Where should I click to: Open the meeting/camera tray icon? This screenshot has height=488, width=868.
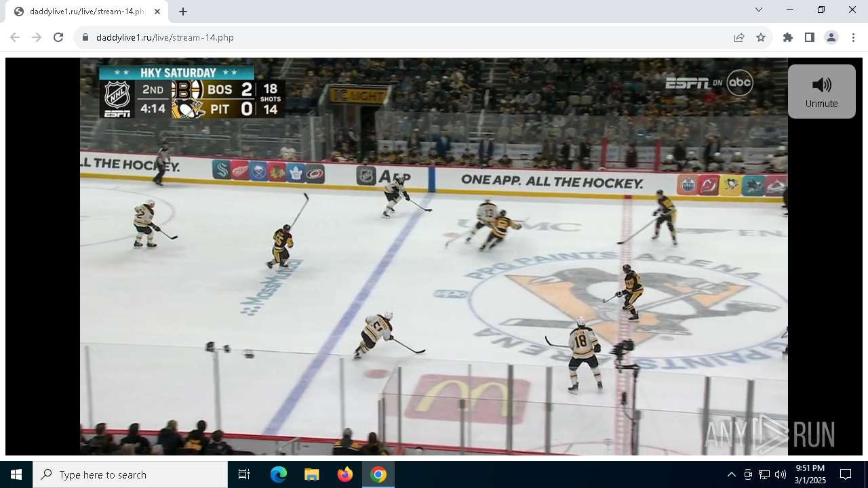point(748,474)
